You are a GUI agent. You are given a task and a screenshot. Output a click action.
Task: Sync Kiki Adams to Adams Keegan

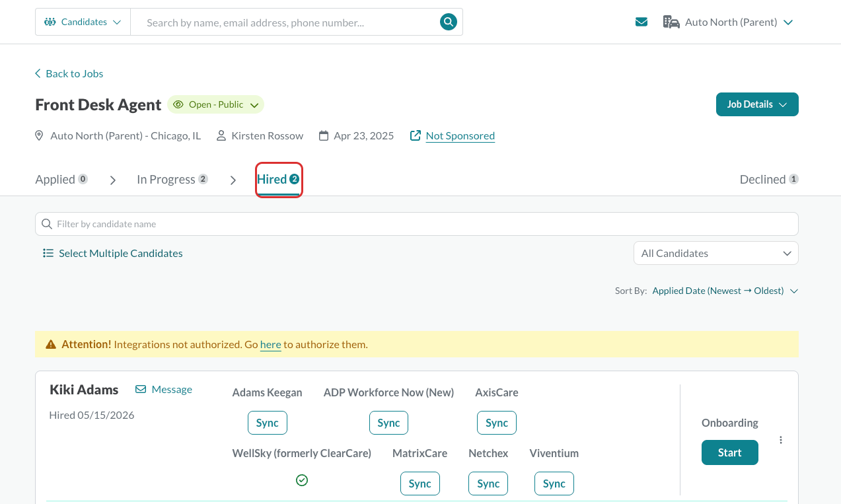point(268,423)
